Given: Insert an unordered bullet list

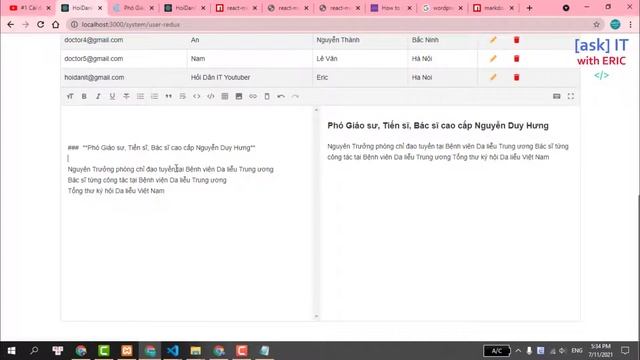Looking at the screenshot, I should pyautogui.click(x=140, y=96).
